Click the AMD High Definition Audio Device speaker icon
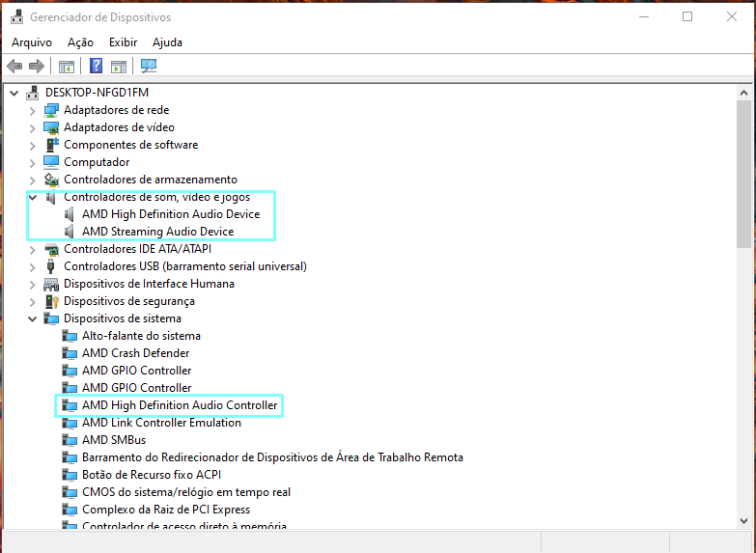The height and width of the screenshot is (553, 756). [x=70, y=214]
